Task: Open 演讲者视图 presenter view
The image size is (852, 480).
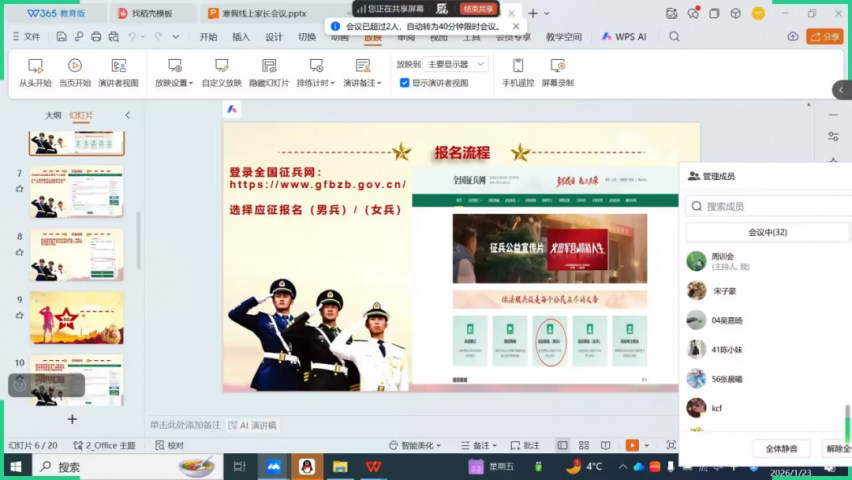Action: [x=118, y=66]
